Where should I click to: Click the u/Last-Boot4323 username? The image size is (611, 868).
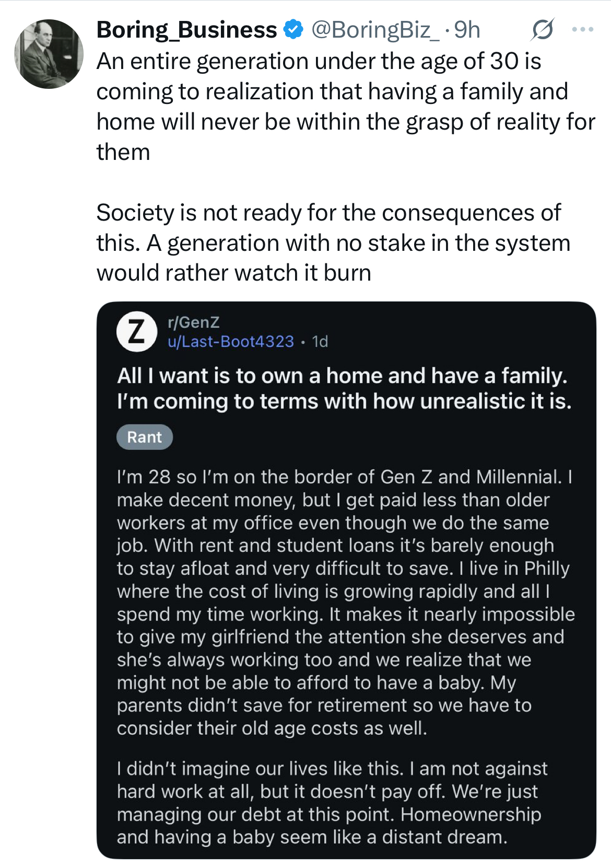coord(230,341)
